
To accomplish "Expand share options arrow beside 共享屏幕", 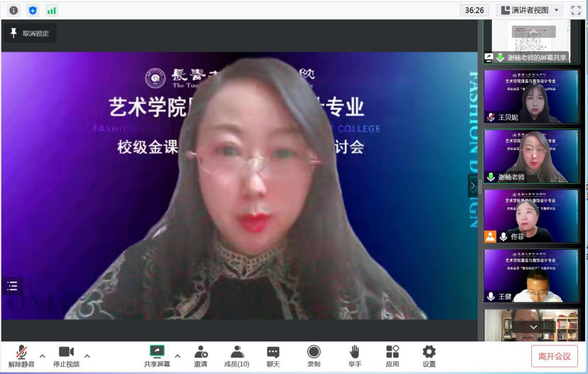I will coord(177,356).
